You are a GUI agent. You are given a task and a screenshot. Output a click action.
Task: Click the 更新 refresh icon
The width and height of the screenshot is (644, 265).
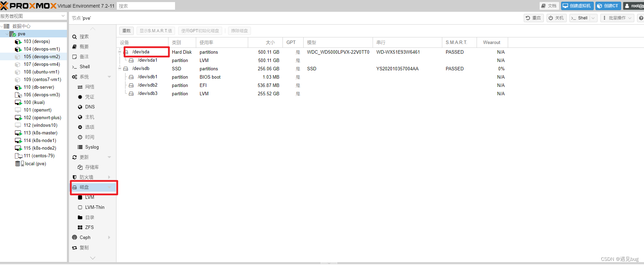(75, 157)
